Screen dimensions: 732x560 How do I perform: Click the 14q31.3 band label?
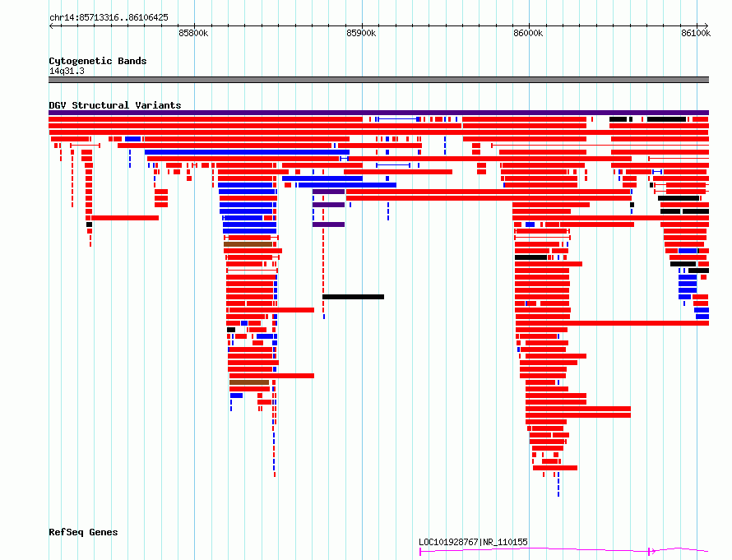tap(67, 71)
